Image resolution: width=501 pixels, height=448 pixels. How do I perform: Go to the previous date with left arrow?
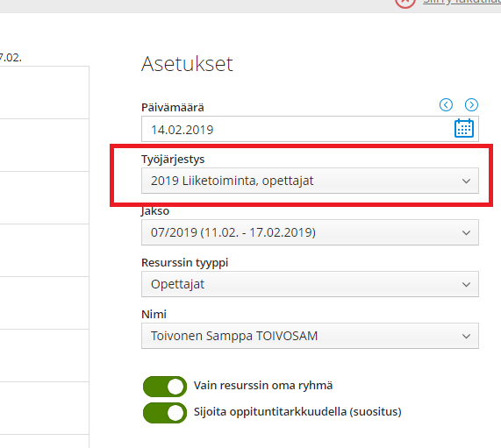pyautogui.click(x=446, y=104)
